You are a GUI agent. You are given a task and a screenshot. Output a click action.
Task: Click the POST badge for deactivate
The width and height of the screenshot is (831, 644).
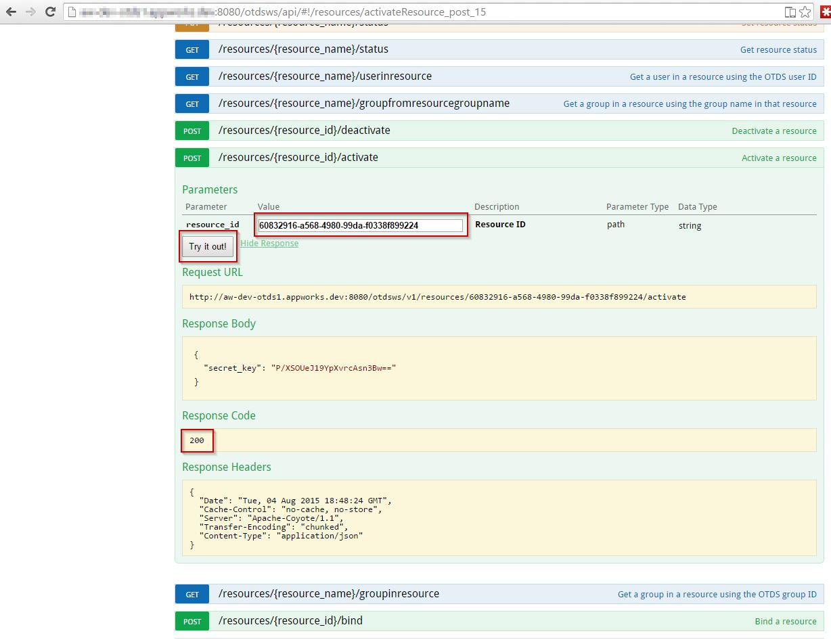pyautogui.click(x=192, y=131)
